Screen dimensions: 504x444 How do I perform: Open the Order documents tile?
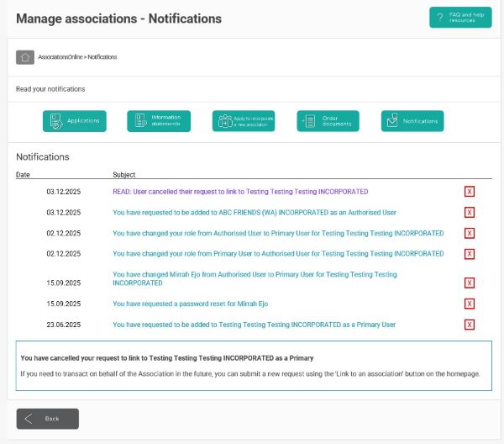point(328,121)
